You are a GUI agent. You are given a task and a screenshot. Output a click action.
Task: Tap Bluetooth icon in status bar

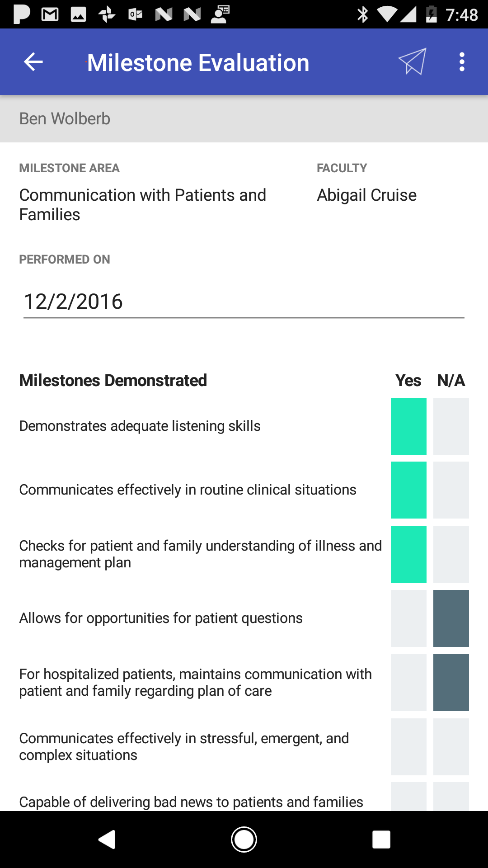coord(362,14)
